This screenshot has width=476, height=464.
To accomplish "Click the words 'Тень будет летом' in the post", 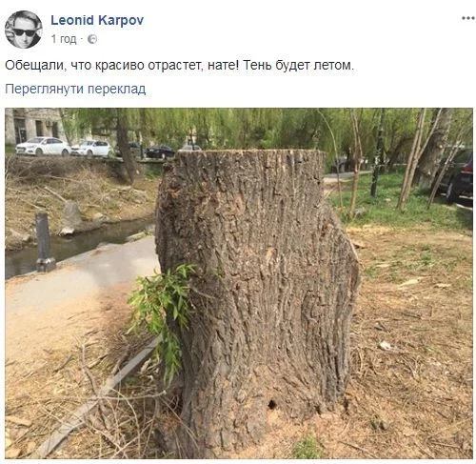I will [x=298, y=65].
